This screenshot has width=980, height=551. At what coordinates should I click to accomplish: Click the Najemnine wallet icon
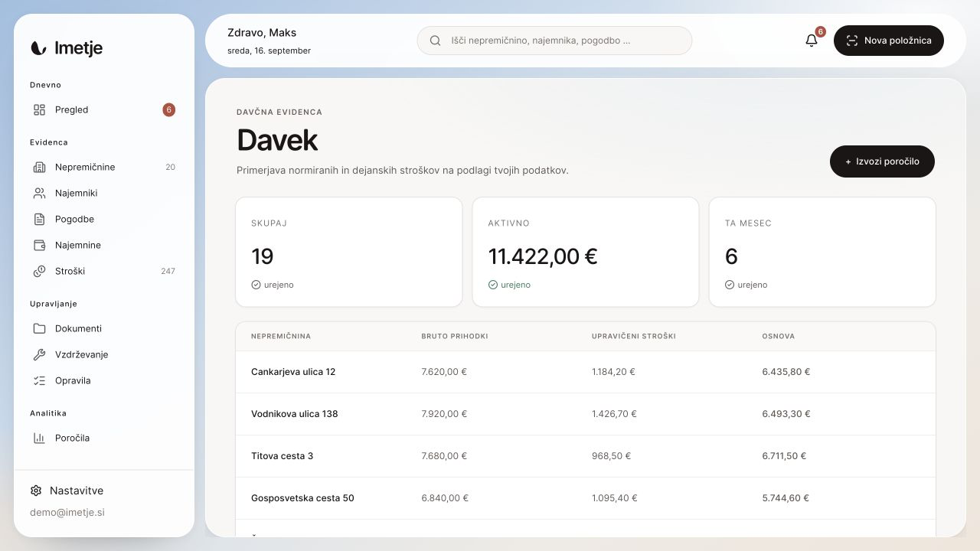click(x=39, y=245)
